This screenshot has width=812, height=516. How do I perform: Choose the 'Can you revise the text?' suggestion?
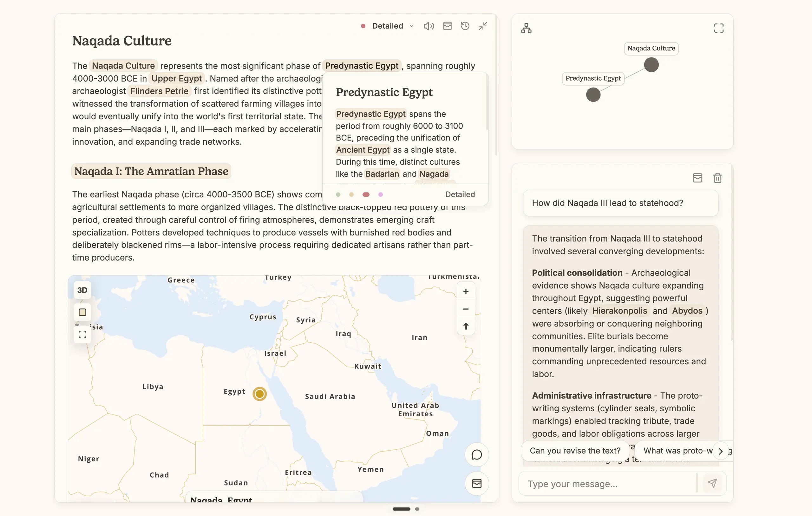(x=575, y=451)
